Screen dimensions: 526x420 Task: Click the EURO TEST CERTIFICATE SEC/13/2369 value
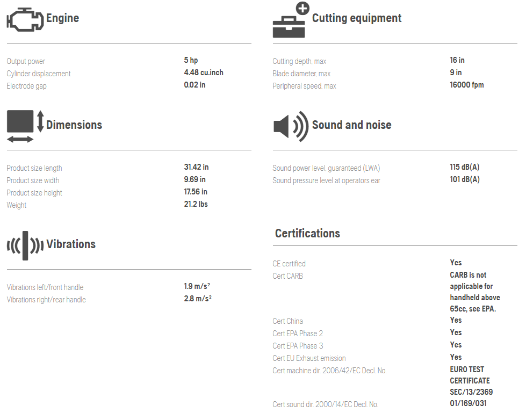click(471, 381)
